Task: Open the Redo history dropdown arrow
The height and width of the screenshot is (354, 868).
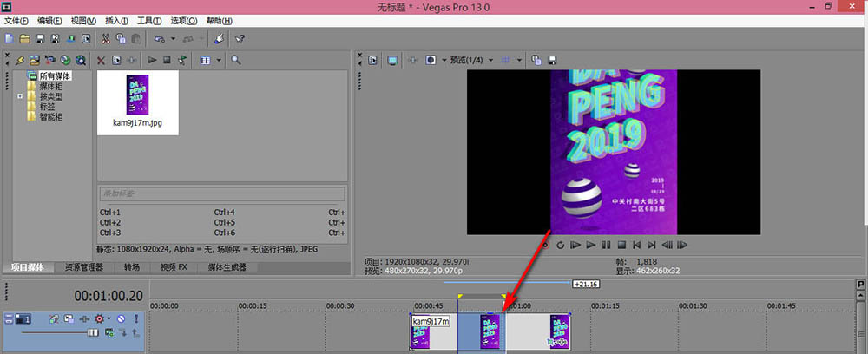Action: [202, 39]
